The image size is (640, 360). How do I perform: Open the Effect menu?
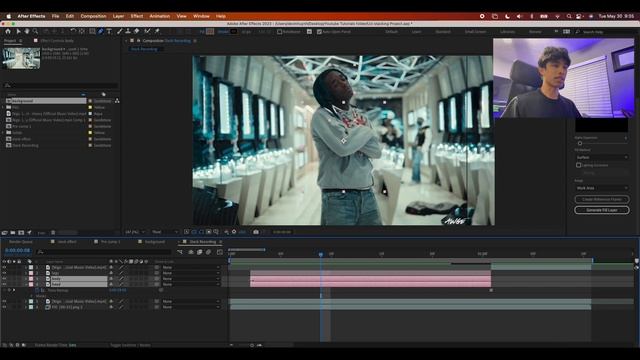click(137, 16)
